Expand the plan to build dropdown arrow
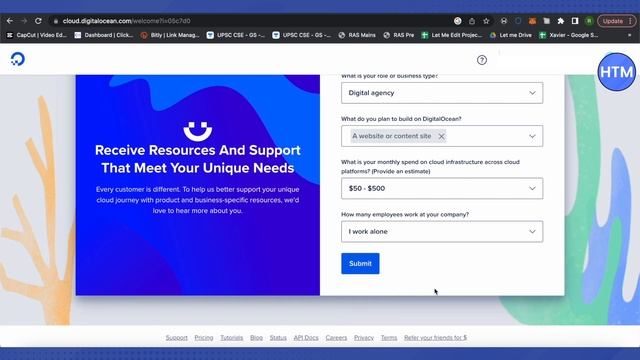 point(532,136)
